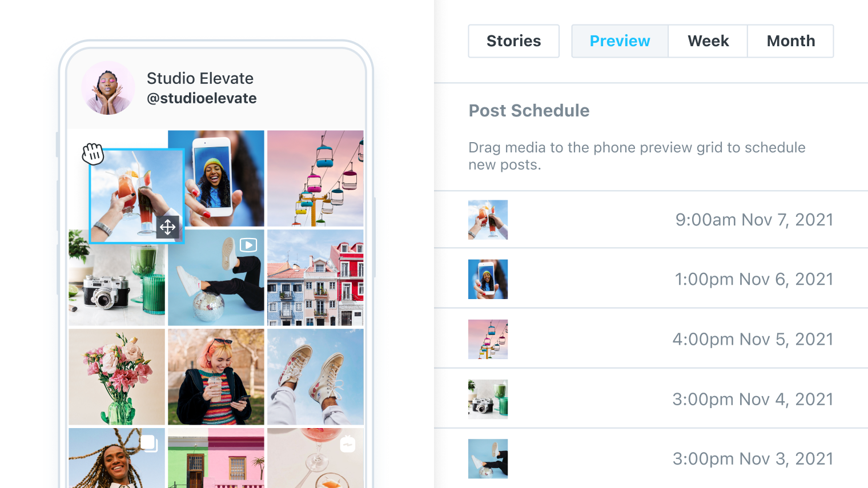Click the grab hand cursor icon
Image resolution: width=868 pixels, height=488 pixels.
click(93, 154)
